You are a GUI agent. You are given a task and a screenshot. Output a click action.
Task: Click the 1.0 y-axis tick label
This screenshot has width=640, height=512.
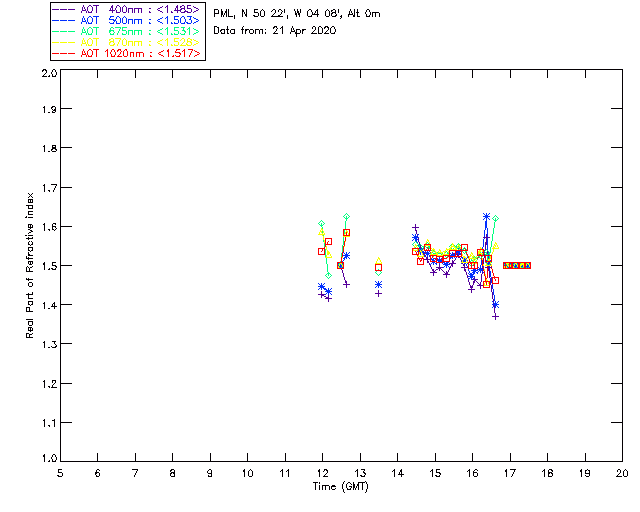click(49, 459)
